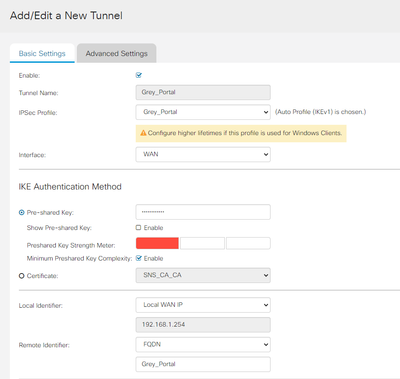Select the Certificate radio button

(x=22, y=276)
